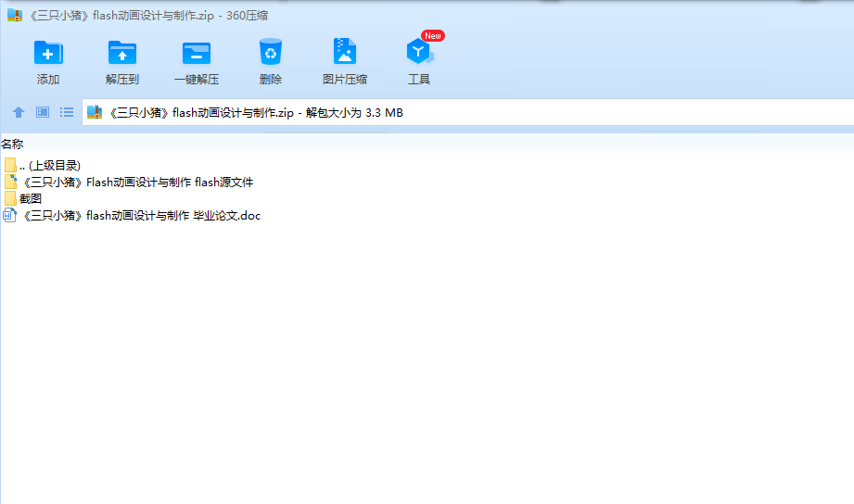The height and width of the screenshot is (504, 854).
Task: Click the folder icon of the flash源文件 entry
Action: point(10,182)
